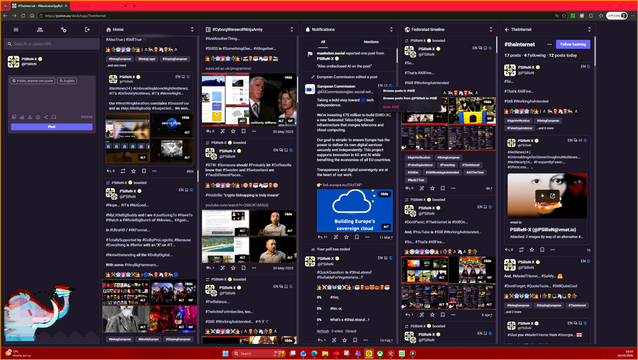Click the Post button
This screenshot has height=360, width=638.
(52, 127)
